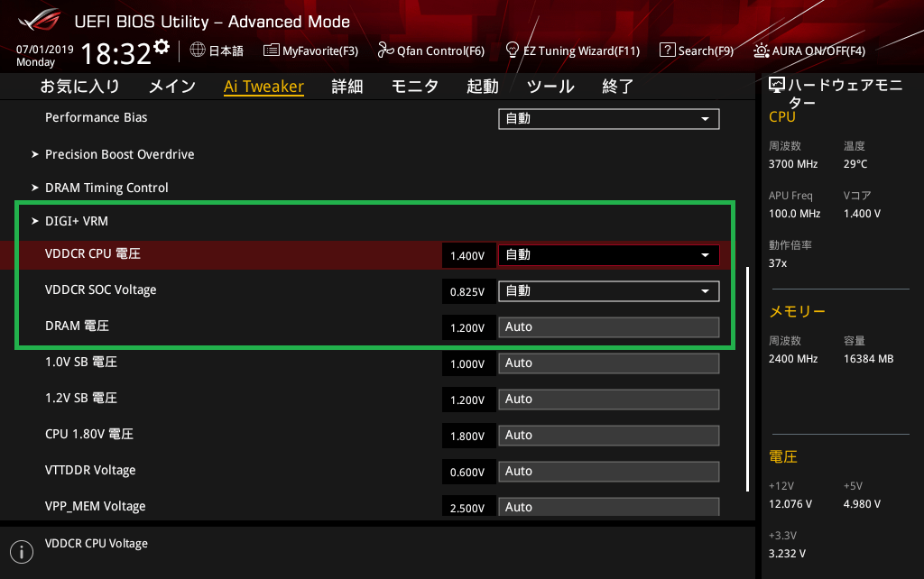Open Search(F9)

pos(706,51)
